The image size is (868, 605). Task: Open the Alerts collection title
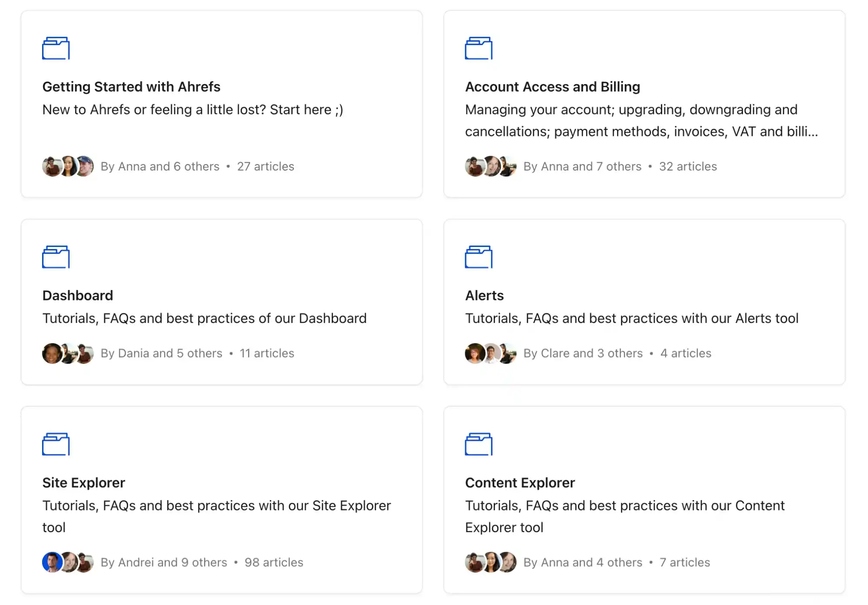[484, 296]
